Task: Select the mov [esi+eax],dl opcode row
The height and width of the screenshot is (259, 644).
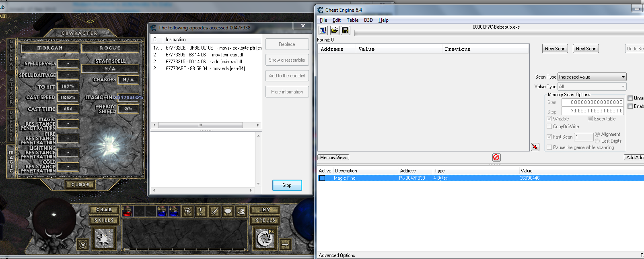Action: pyautogui.click(x=206, y=55)
